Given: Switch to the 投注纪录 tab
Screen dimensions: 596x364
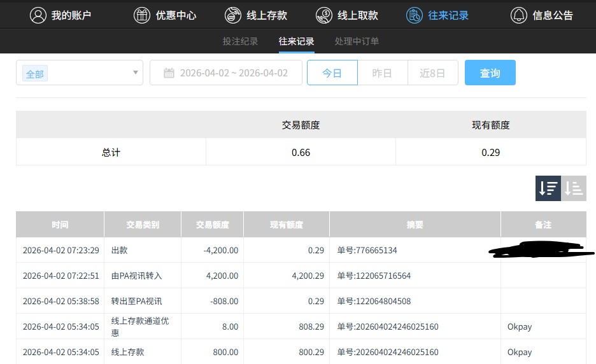Looking at the screenshot, I should click(240, 41).
